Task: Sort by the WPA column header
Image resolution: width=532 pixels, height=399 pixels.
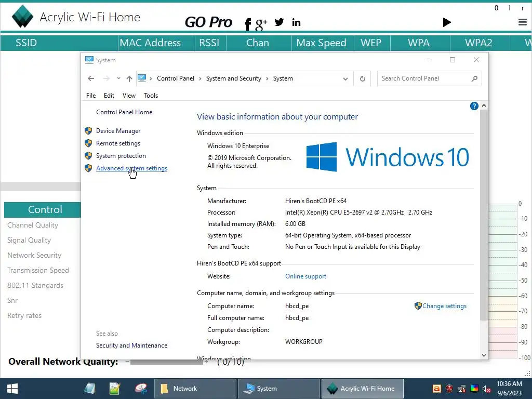Action: point(420,43)
